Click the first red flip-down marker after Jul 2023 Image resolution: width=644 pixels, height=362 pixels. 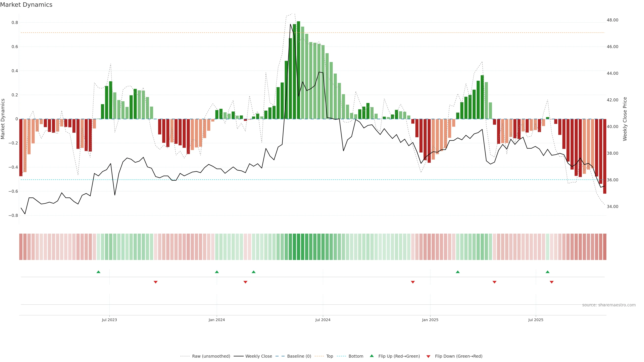(x=155, y=282)
